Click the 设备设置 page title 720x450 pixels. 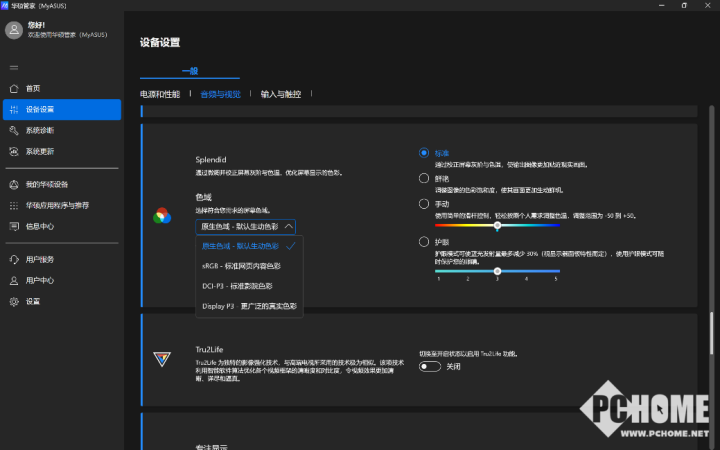[160, 43]
